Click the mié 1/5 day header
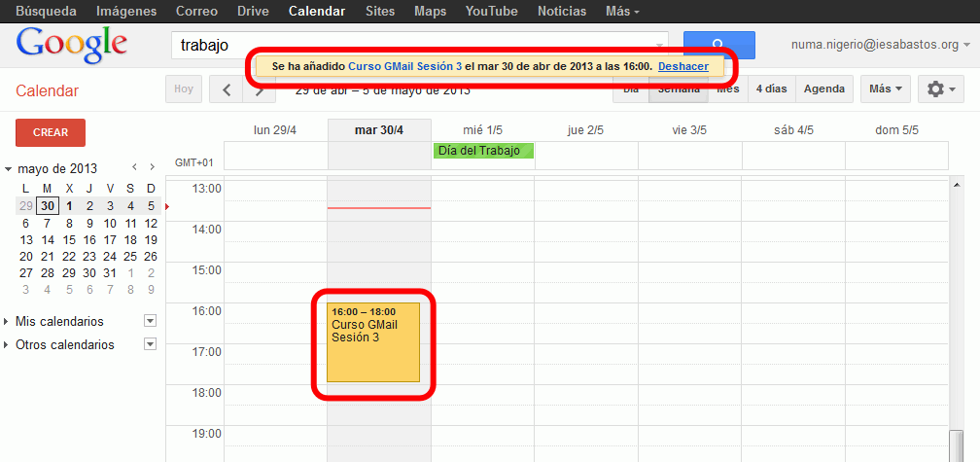The height and width of the screenshot is (462, 980). click(482, 130)
